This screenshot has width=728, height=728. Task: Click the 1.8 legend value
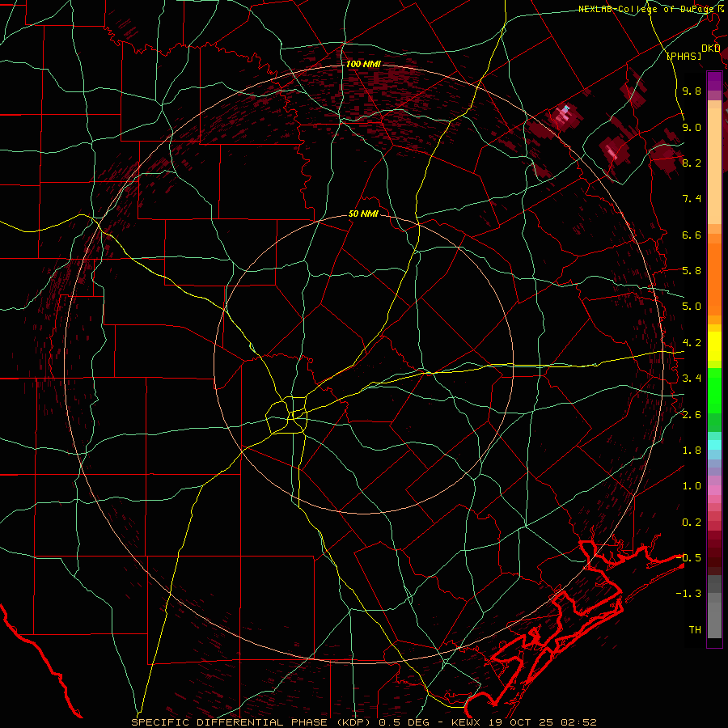692,451
